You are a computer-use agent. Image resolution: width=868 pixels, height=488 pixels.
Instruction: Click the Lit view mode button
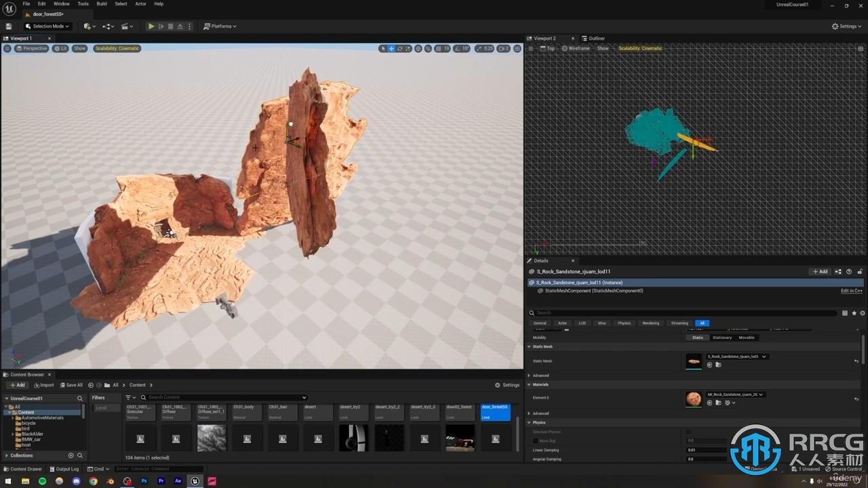pos(60,48)
